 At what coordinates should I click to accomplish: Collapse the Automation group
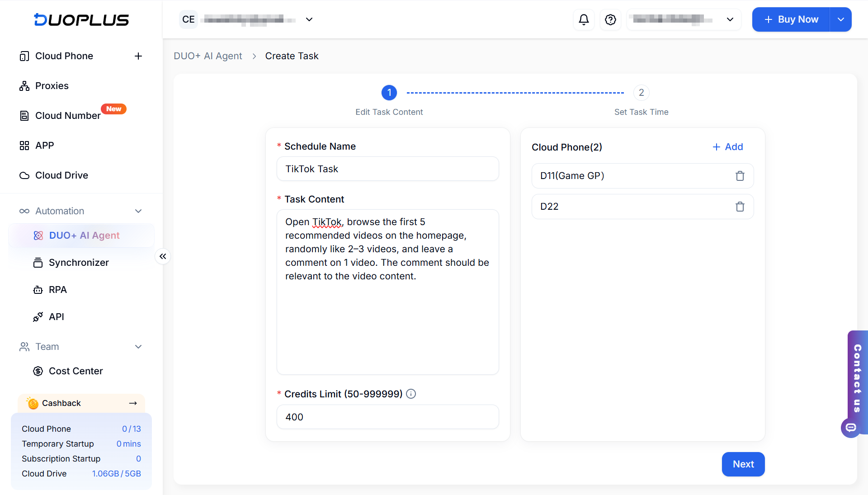(x=138, y=211)
